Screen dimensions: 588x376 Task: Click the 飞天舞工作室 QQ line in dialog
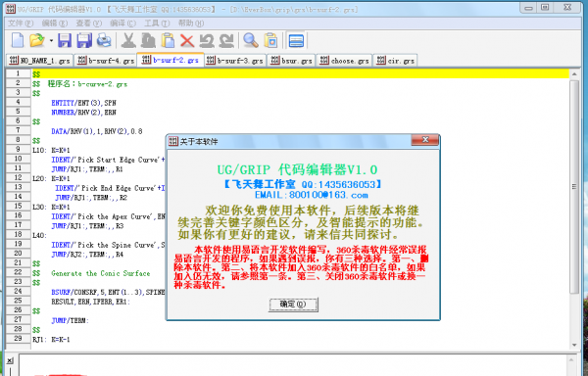click(x=303, y=184)
